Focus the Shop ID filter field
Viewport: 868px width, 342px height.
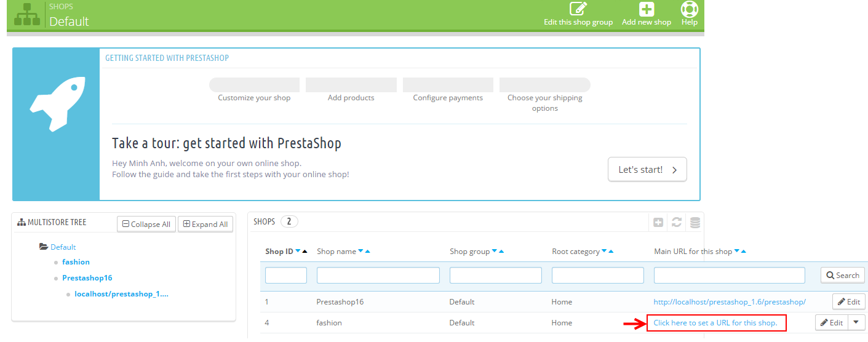click(286, 275)
